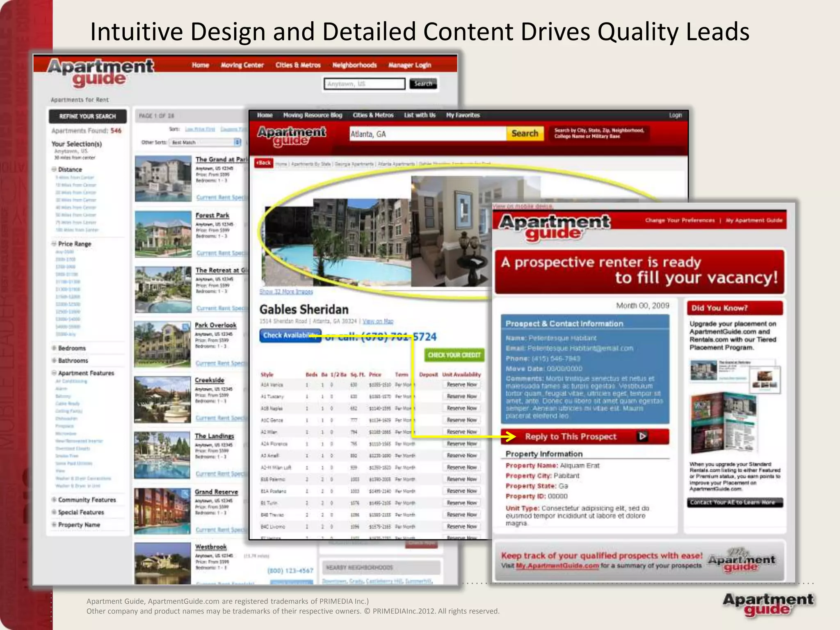Open Neighborhoods in the top navigation
840x630 pixels.
pyautogui.click(x=354, y=65)
